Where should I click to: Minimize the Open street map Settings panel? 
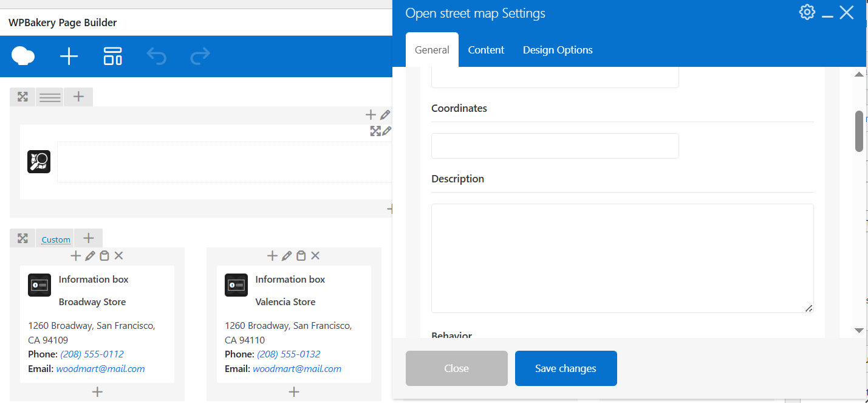point(827,16)
